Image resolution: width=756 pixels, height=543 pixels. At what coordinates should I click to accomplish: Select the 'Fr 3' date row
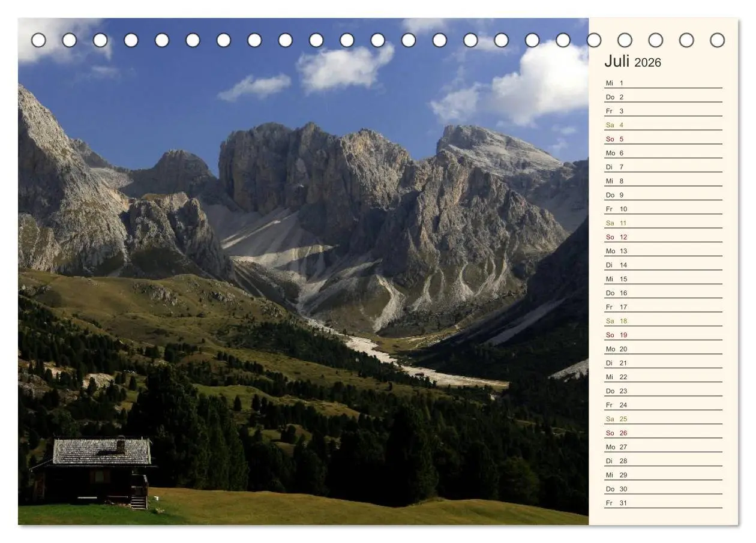(x=663, y=111)
